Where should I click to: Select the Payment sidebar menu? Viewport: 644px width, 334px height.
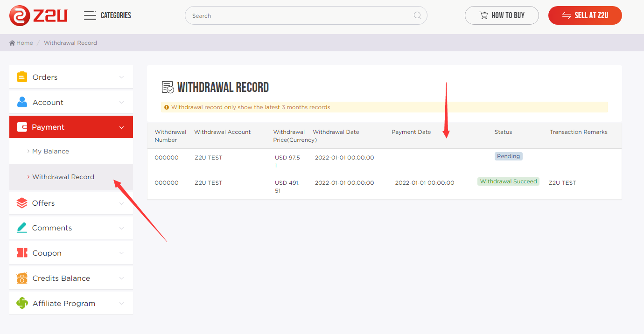71,127
